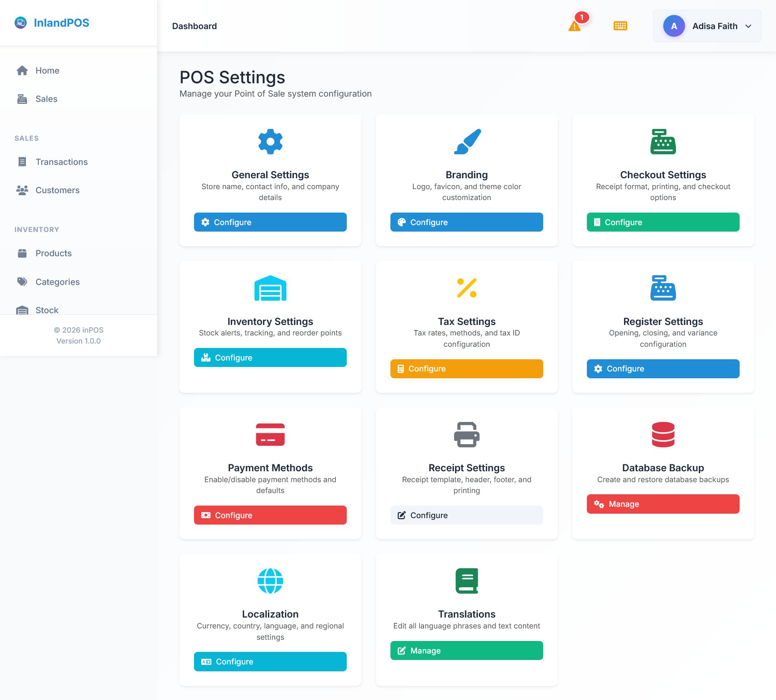Click the Database Backup red database icon
Screen dimensions: 776x700
point(663,434)
